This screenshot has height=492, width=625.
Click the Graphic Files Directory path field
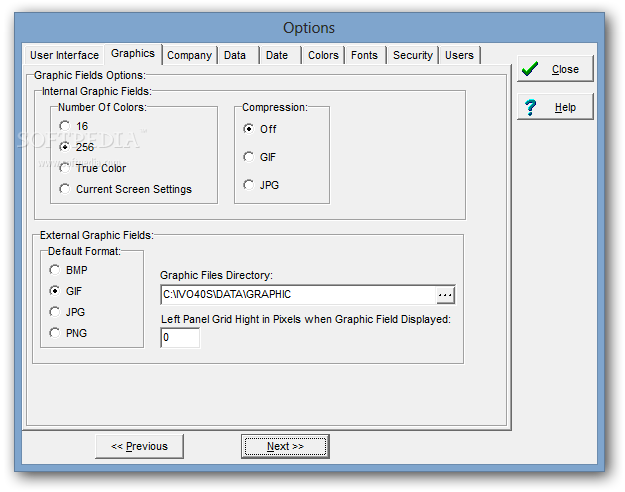pyautogui.click(x=299, y=295)
